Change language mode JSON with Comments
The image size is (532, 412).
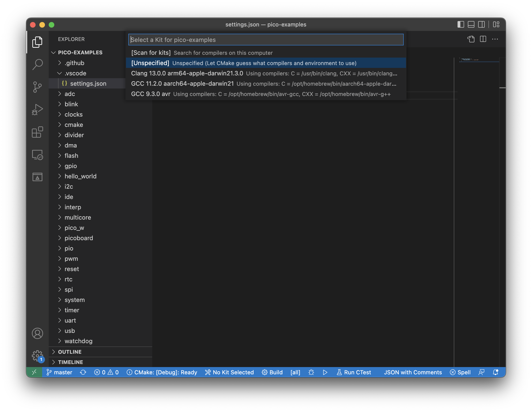[413, 372]
